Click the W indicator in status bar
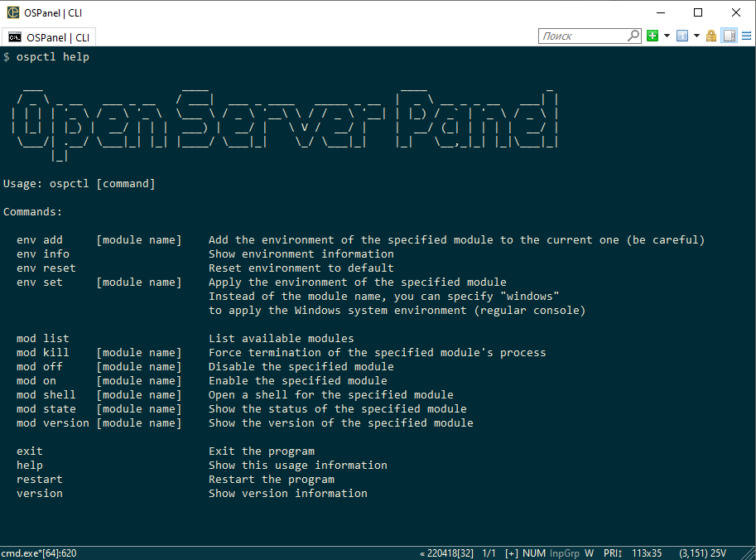The height and width of the screenshot is (560, 756). click(x=589, y=553)
